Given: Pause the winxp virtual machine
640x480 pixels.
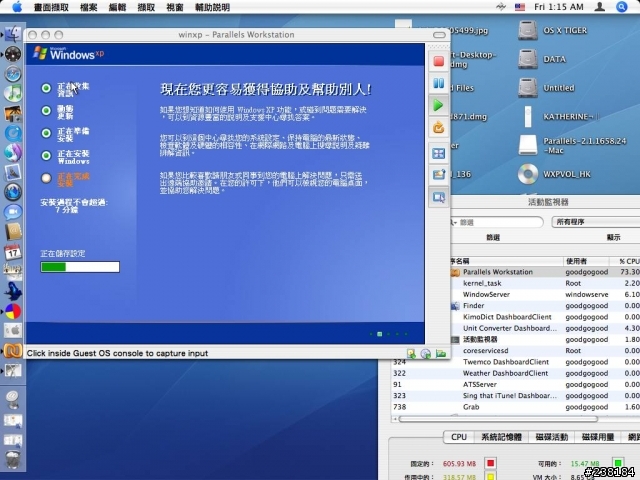Looking at the screenshot, I should click(x=439, y=84).
